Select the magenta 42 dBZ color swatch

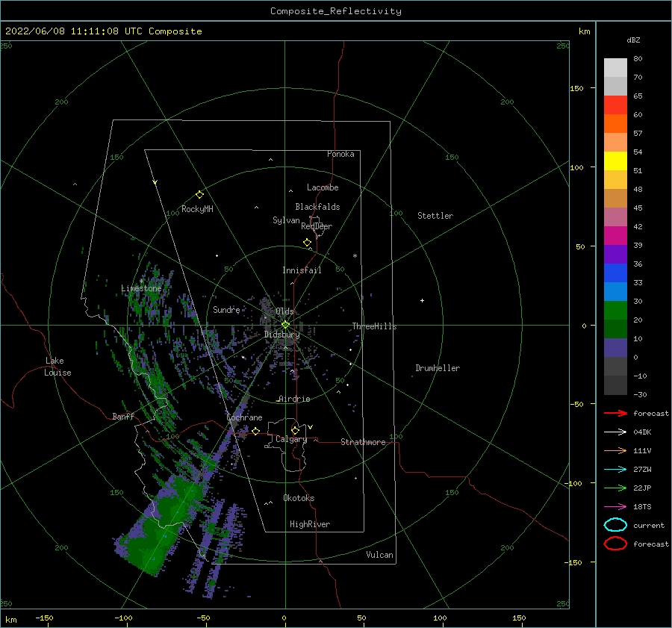pos(615,235)
